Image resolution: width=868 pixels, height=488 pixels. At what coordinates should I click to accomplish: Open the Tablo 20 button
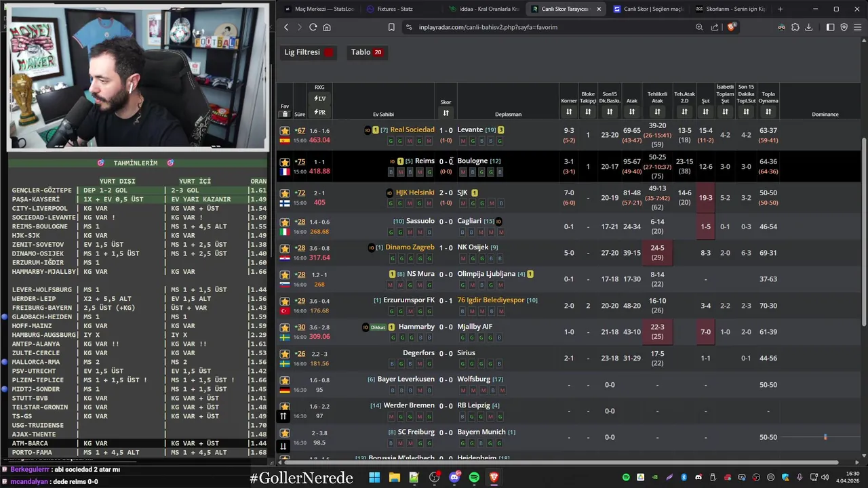click(366, 52)
